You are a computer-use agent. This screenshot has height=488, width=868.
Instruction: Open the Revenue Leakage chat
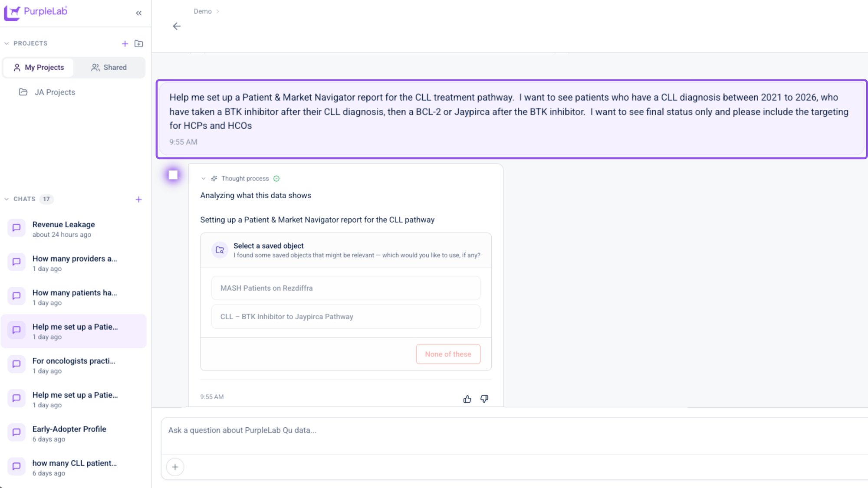click(x=74, y=229)
